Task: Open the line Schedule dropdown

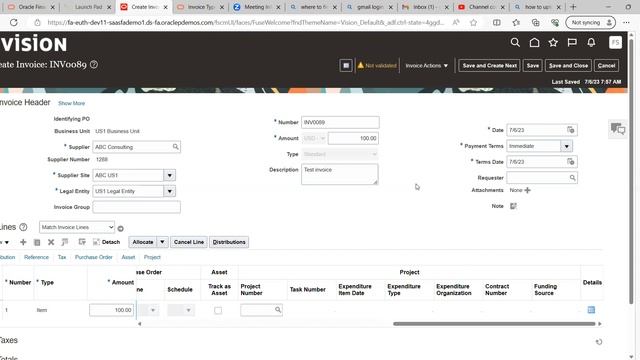Action: [180, 310]
